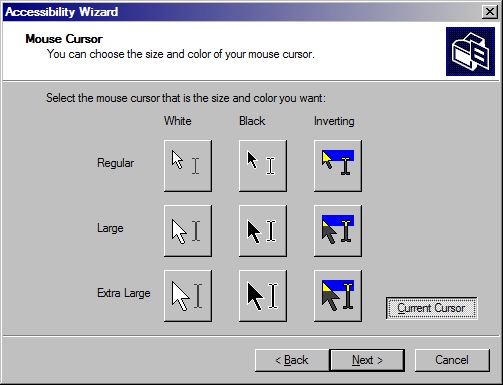Click the Extra Large row label

[124, 293]
